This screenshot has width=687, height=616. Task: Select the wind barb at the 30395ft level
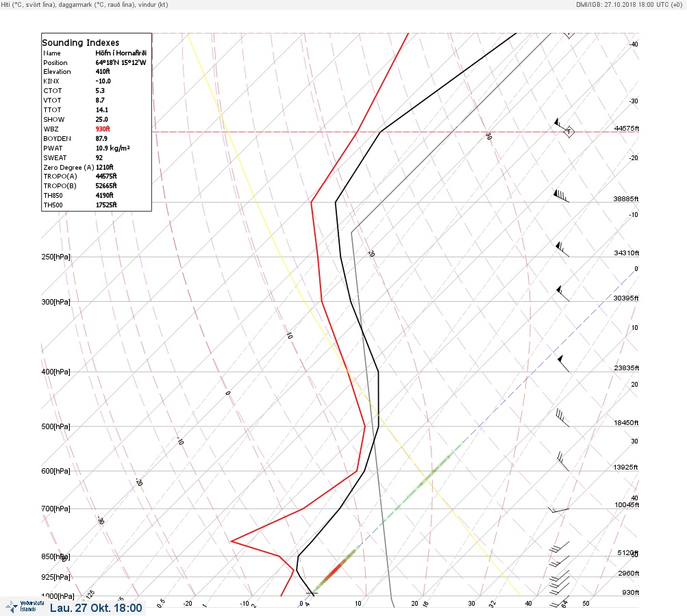pos(562,294)
